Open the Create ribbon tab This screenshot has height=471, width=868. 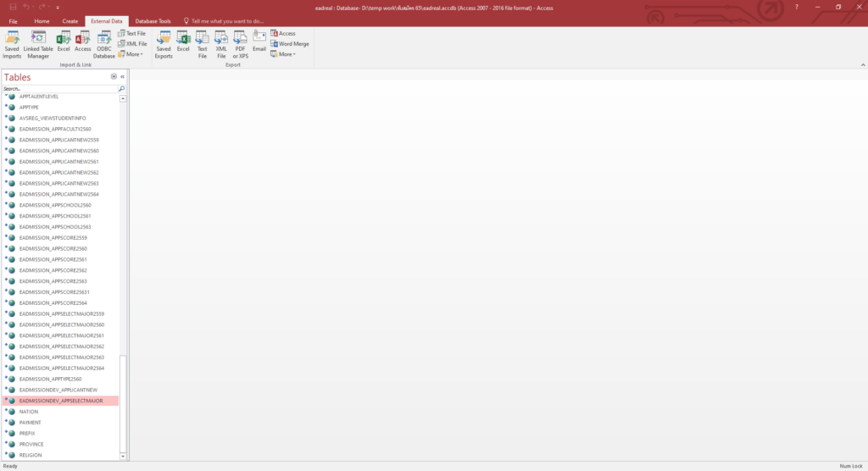click(70, 20)
